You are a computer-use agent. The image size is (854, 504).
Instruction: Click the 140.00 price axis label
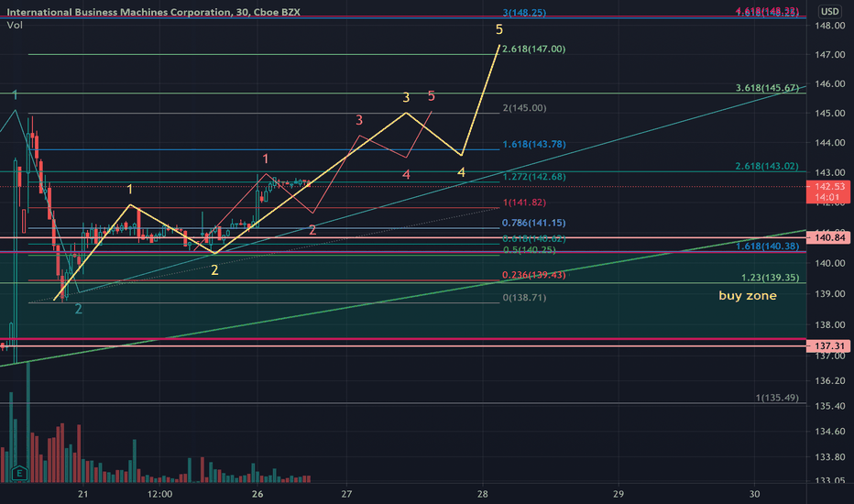830,263
